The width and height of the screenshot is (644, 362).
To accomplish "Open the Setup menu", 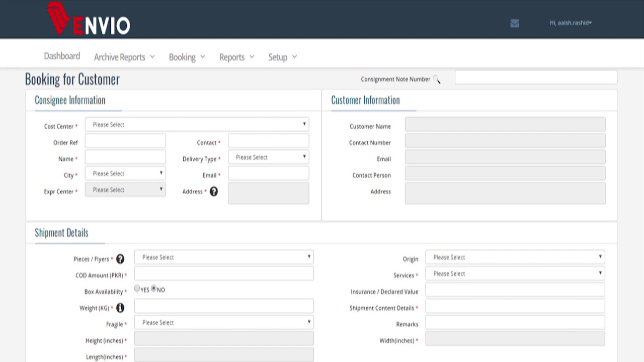I will click(x=282, y=57).
